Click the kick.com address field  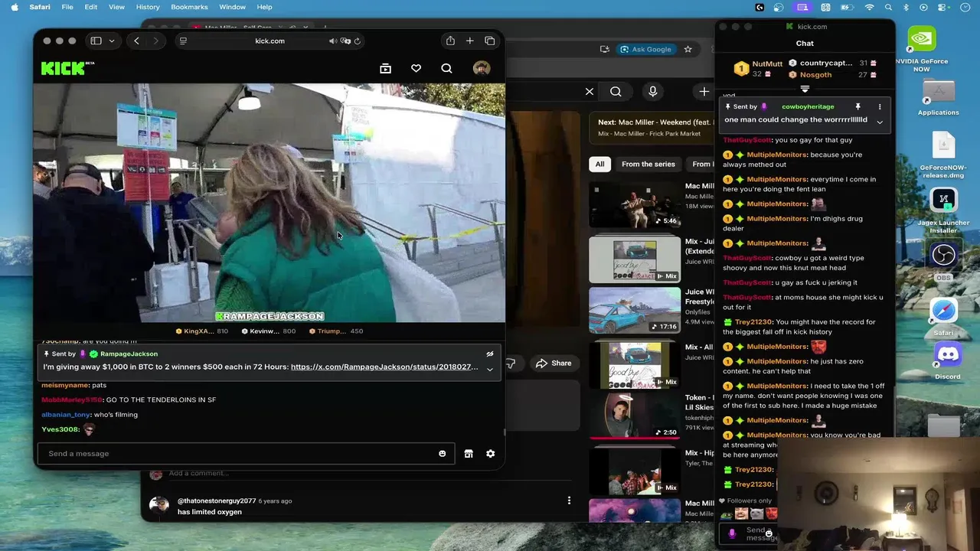point(270,41)
